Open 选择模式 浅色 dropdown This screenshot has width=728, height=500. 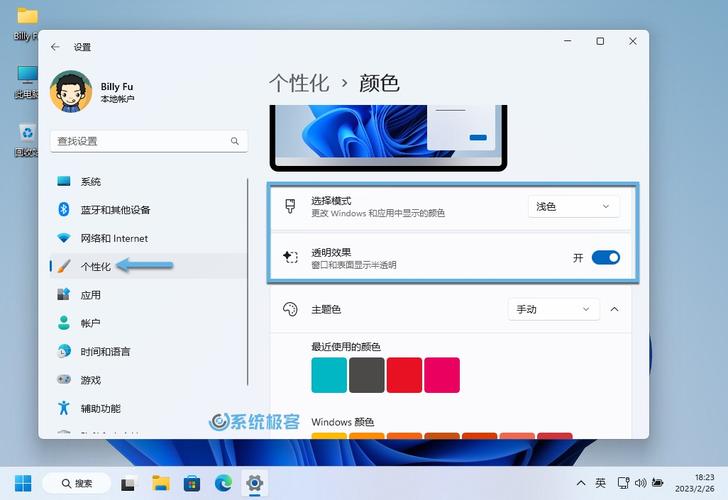[573, 207]
